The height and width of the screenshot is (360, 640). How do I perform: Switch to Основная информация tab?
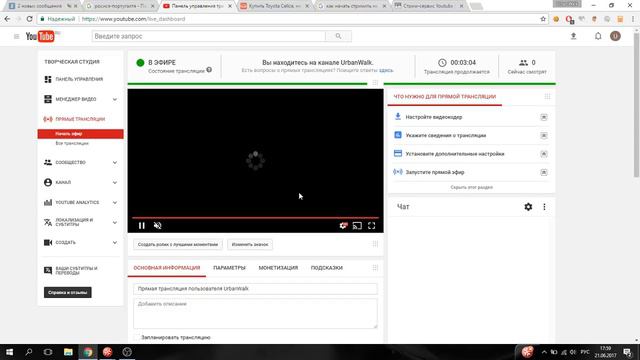167,268
